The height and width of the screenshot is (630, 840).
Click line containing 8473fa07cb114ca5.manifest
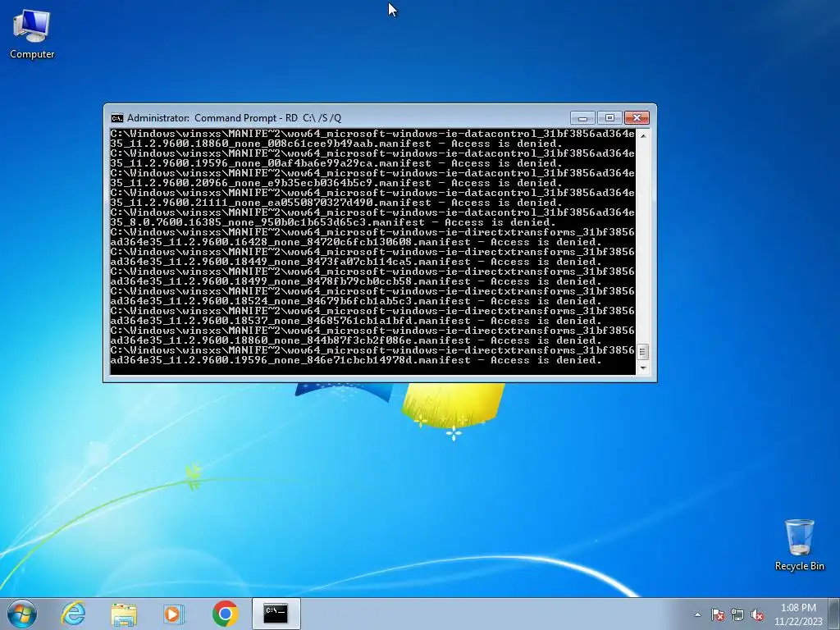point(356,262)
